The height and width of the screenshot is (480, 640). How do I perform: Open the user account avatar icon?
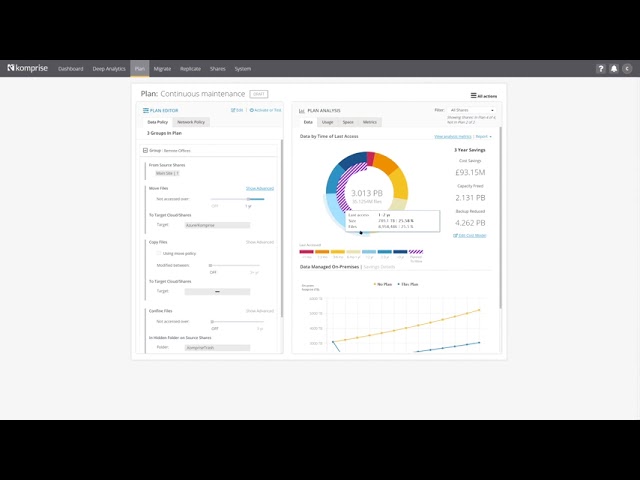tap(627, 69)
